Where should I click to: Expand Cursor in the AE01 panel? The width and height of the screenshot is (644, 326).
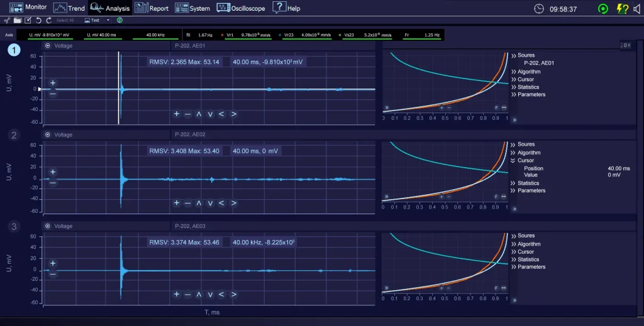(523, 80)
